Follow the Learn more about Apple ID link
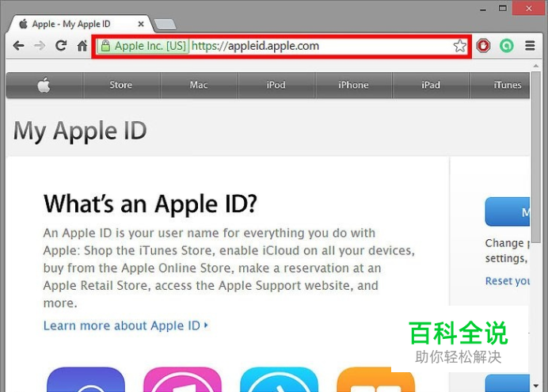This screenshot has height=392, width=548. (125, 325)
